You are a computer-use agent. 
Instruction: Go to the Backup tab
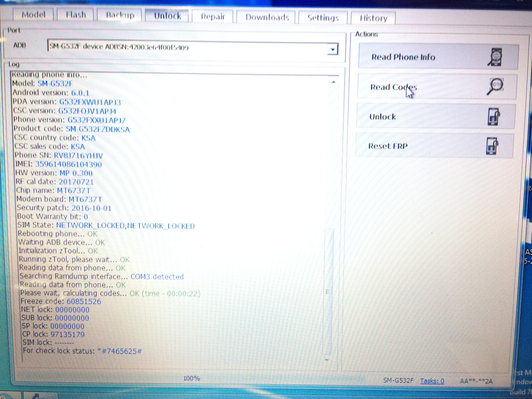pyautogui.click(x=120, y=15)
